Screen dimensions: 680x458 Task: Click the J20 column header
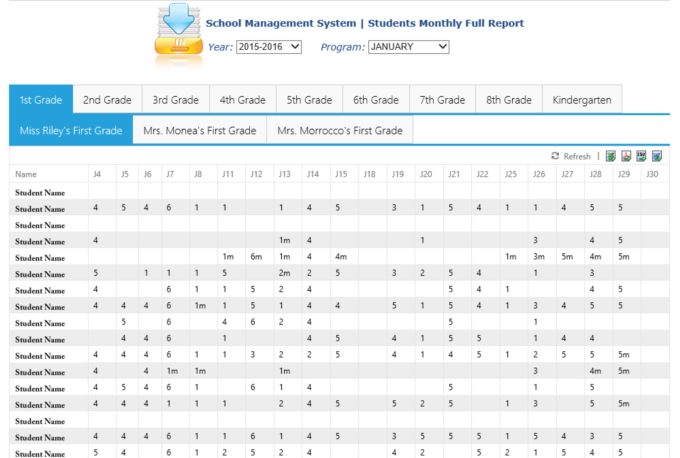coord(426,174)
